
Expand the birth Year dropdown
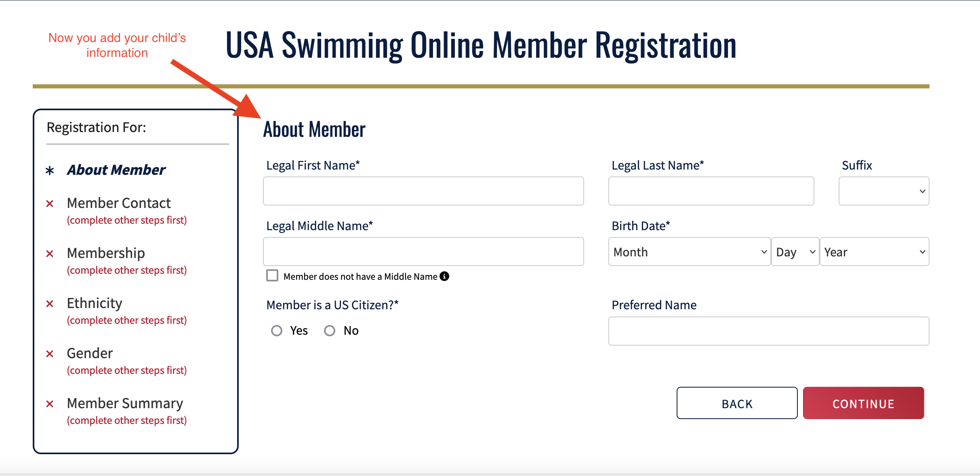874,252
